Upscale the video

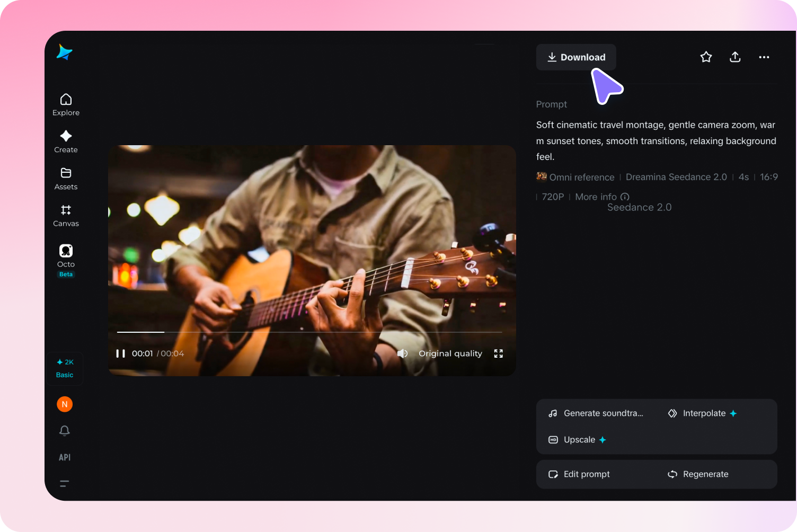point(577,440)
